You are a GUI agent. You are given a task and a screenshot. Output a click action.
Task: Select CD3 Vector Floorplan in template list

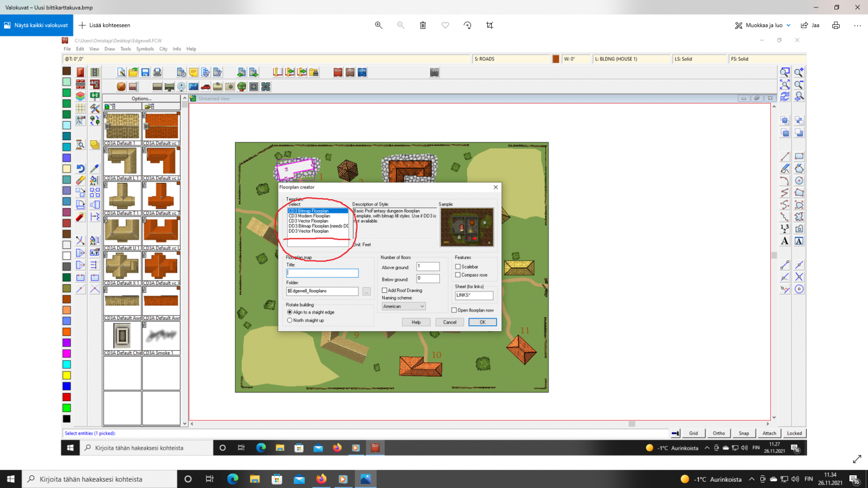click(308, 221)
